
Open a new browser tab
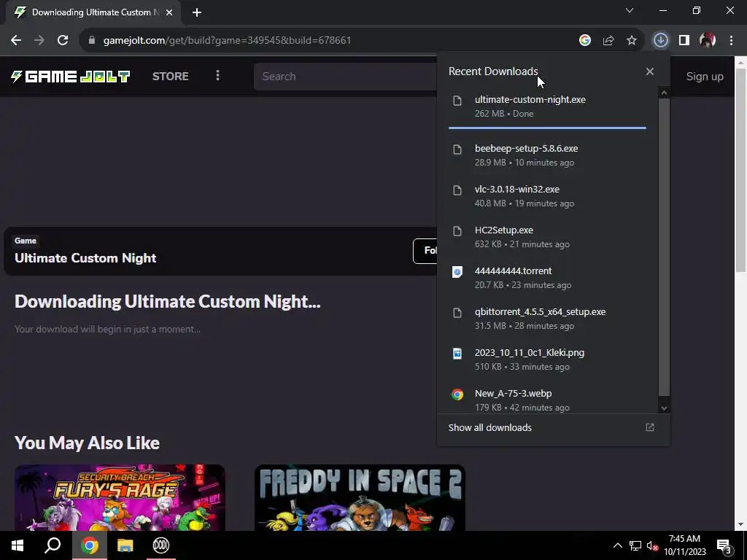pos(197,12)
